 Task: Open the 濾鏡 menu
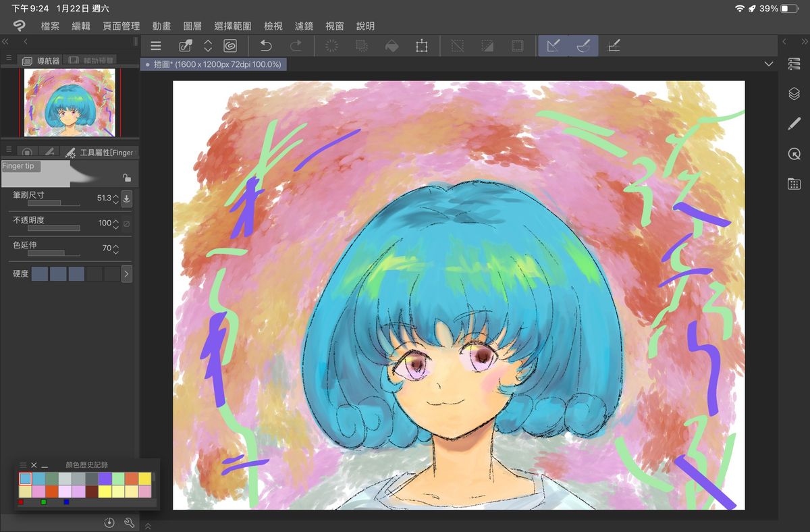(x=304, y=26)
